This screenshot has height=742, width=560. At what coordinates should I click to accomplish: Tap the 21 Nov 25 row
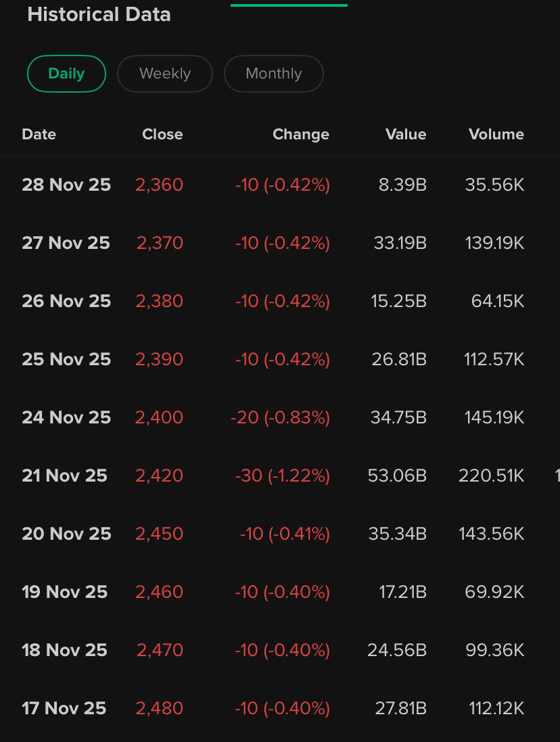[65, 476]
